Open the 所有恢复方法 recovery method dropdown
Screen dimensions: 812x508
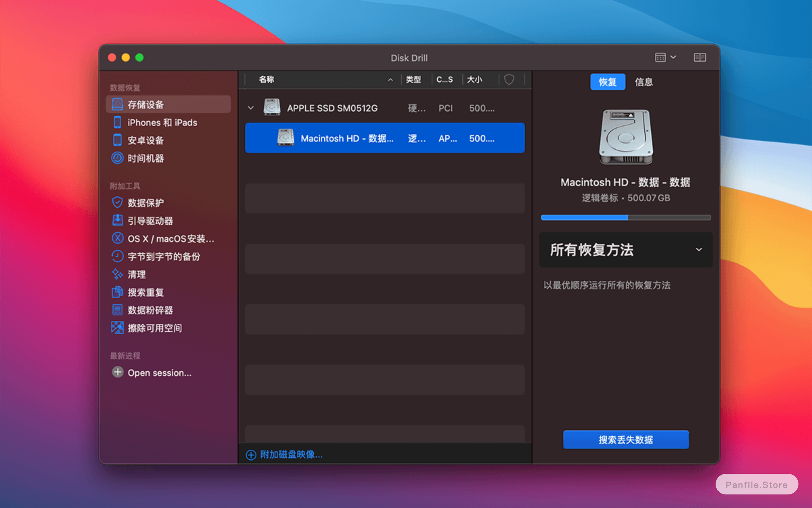click(x=626, y=250)
